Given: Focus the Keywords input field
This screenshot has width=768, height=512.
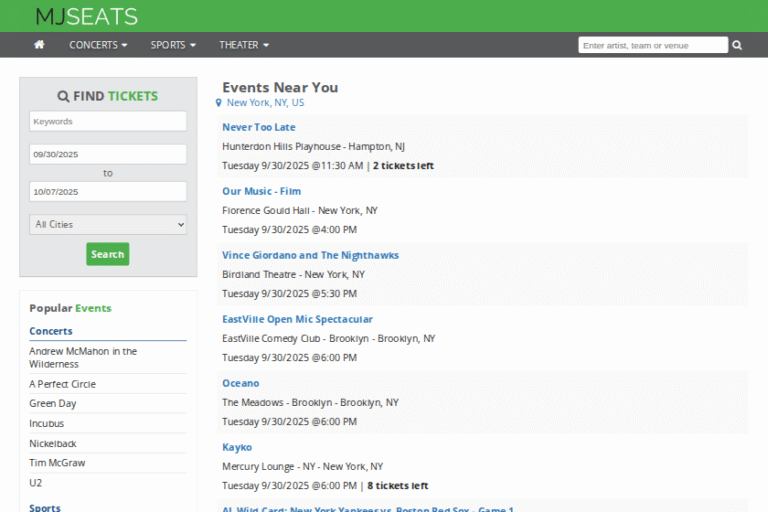Looking at the screenshot, I should point(108,121).
